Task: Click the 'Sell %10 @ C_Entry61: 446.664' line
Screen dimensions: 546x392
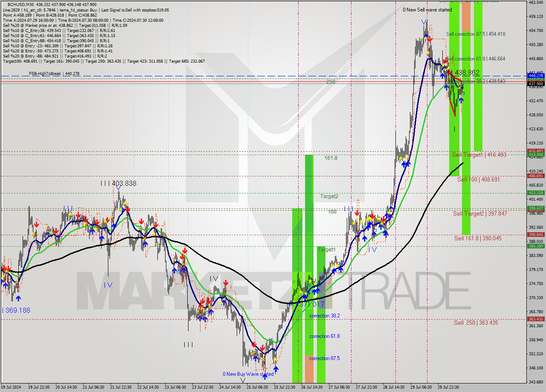Action: [59, 35]
